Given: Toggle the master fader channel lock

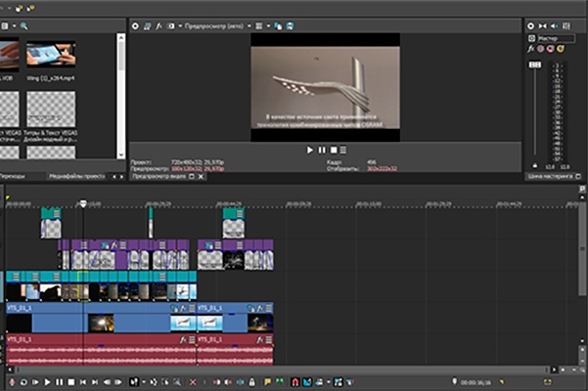Looking at the screenshot, I should click(x=535, y=165).
